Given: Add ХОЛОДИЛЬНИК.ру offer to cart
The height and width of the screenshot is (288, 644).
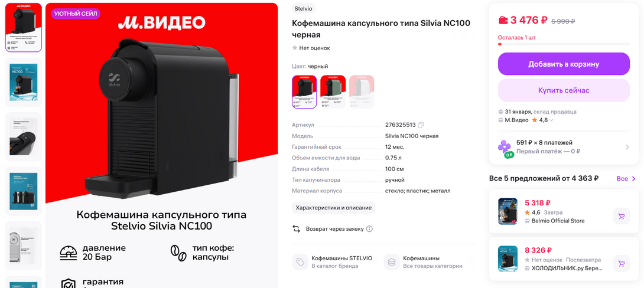Looking at the screenshot, I should [622, 263].
